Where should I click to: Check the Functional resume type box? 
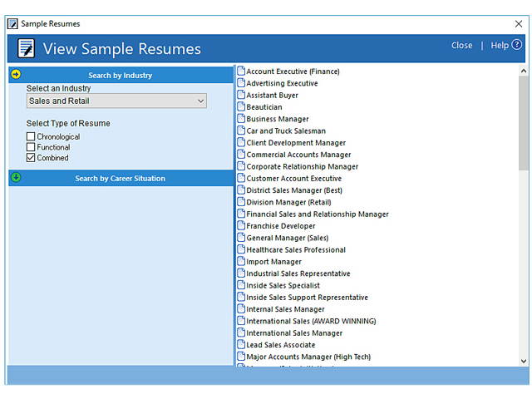click(31, 147)
